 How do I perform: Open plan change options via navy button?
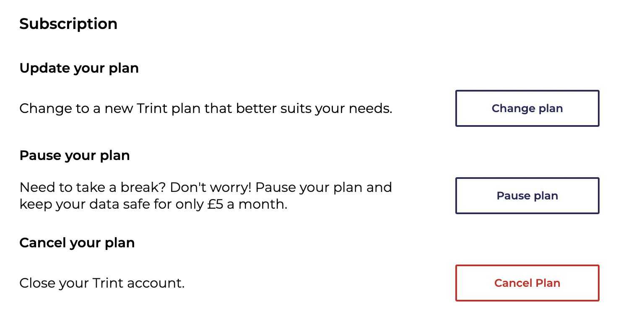pyautogui.click(x=527, y=108)
